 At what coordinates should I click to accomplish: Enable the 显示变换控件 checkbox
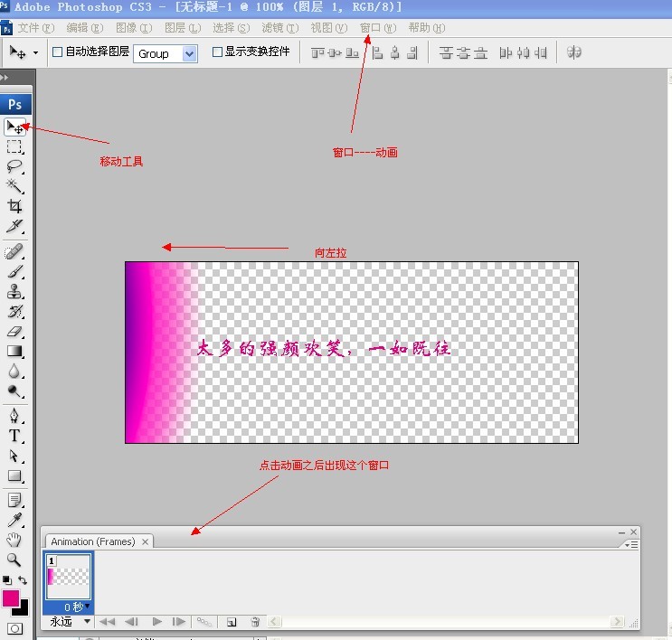point(217,52)
